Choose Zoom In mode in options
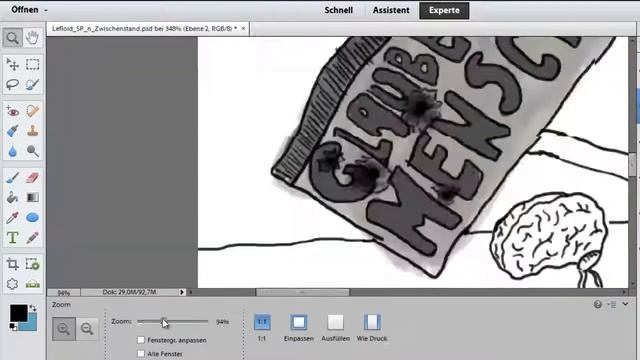 64,329
